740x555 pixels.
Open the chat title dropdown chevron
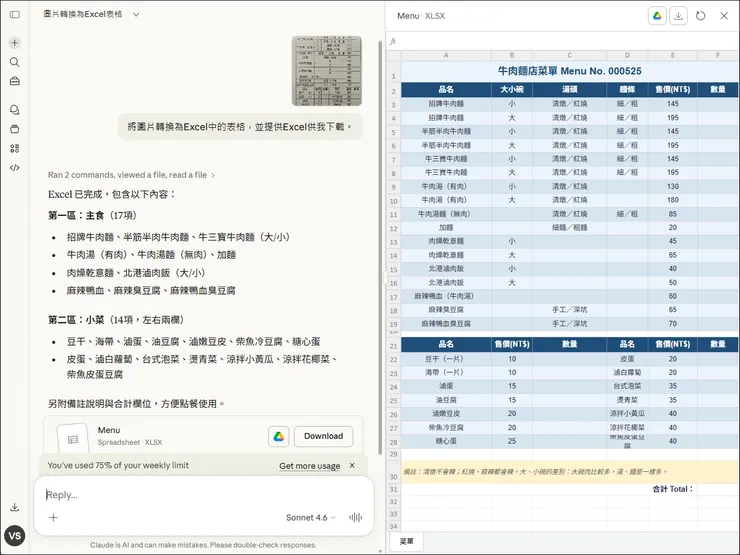pyautogui.click(x=136, y=15)
